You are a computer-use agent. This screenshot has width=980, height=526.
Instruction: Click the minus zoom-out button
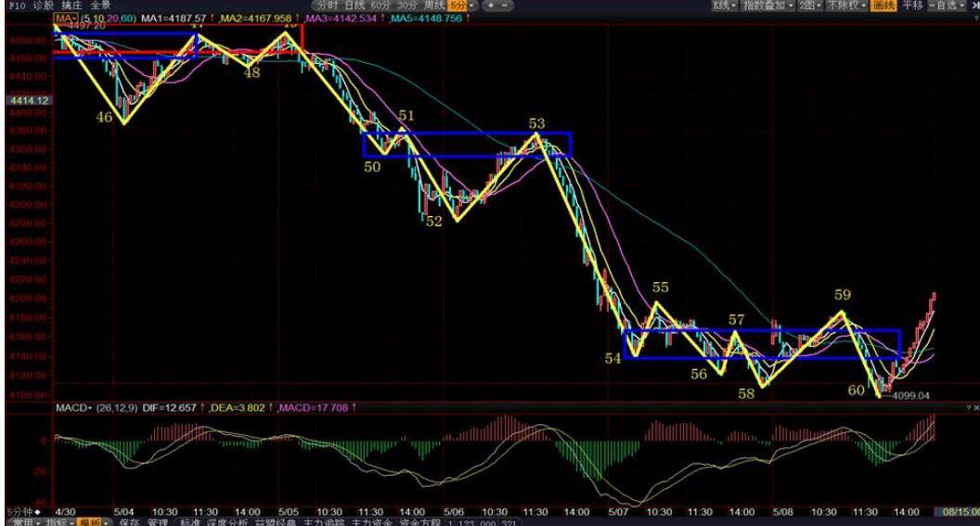(x=505, y=6)
